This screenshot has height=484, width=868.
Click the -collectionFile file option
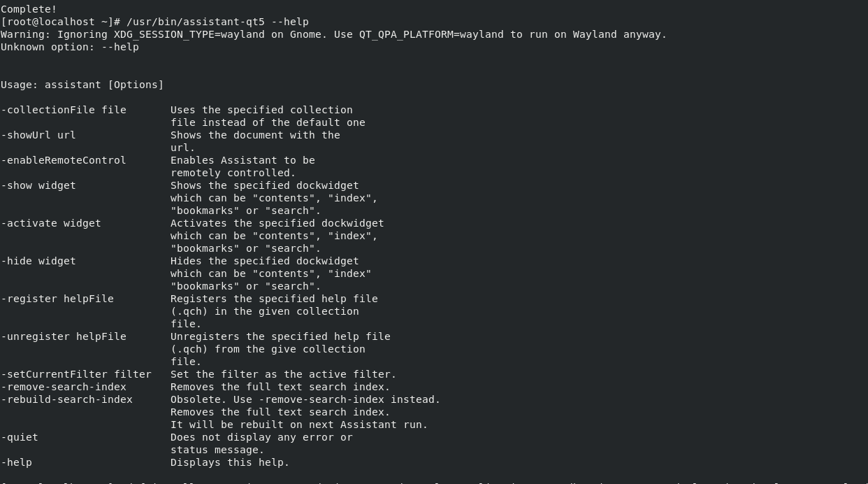pyautogui.click(x=64, y=110)
